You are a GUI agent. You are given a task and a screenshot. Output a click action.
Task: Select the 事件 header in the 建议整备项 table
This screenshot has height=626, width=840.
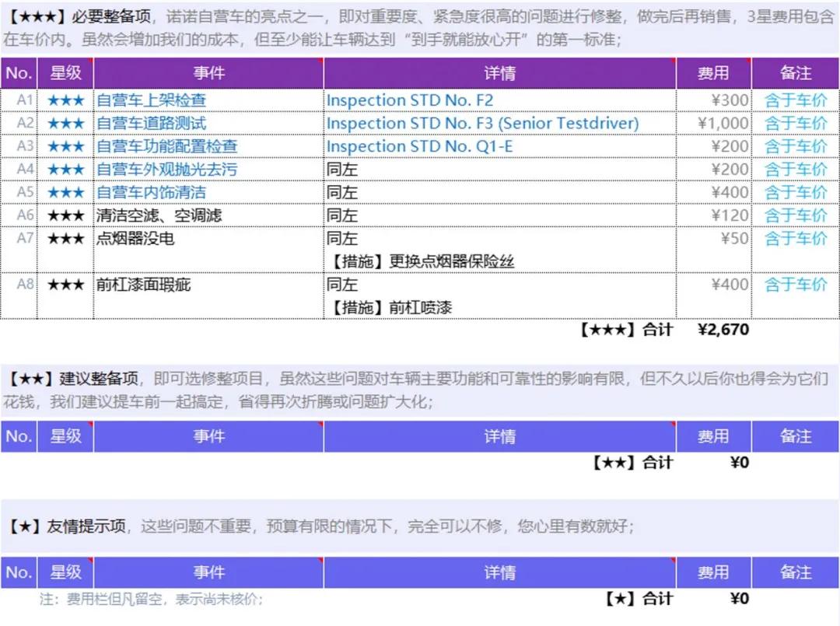pos(208,436)
